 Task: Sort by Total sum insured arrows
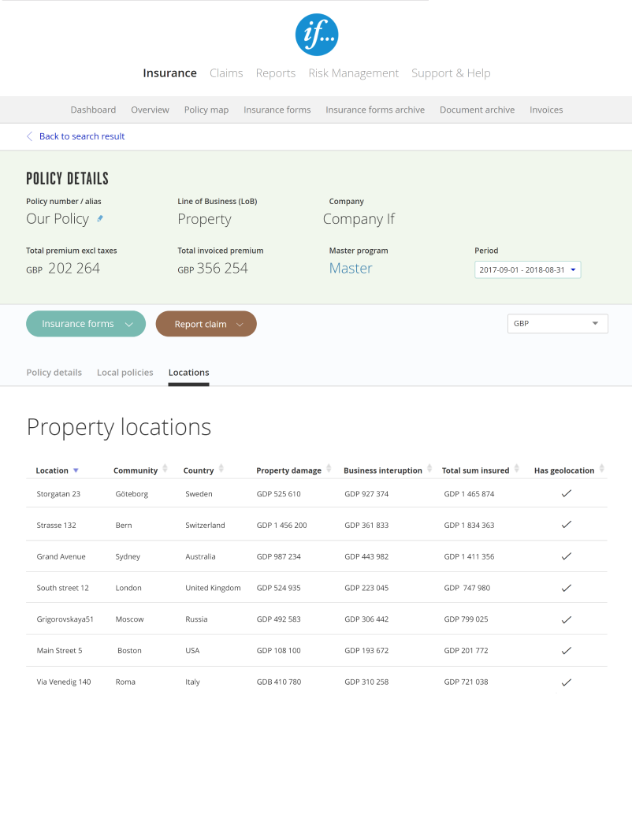[x=517, y=469]
